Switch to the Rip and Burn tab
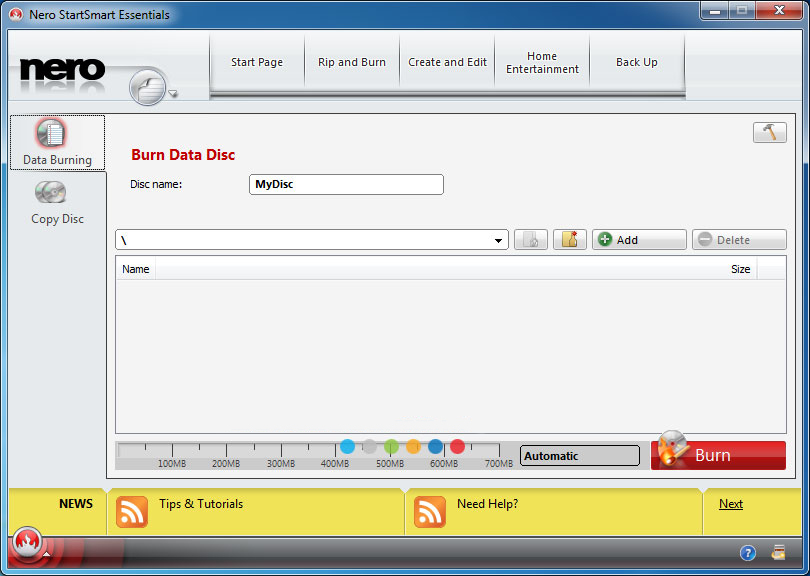 pos(352,62)
